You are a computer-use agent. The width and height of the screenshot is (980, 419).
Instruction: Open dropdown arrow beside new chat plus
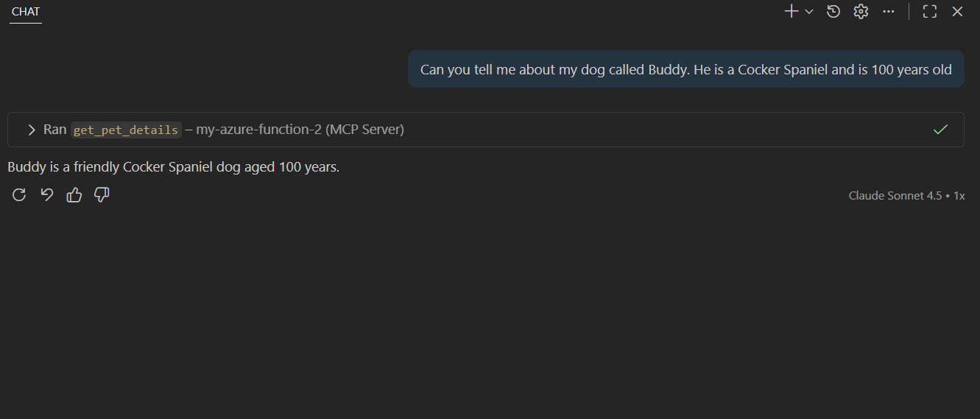tap(809, 12)
